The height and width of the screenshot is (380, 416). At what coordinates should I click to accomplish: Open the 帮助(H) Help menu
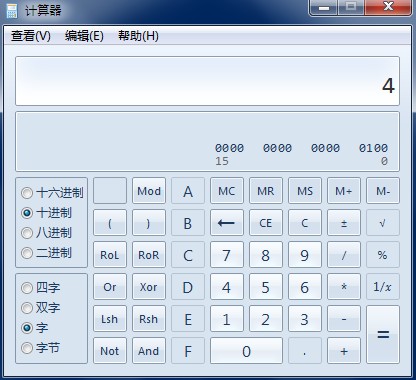pyautogui.click(x=138, y=36)
